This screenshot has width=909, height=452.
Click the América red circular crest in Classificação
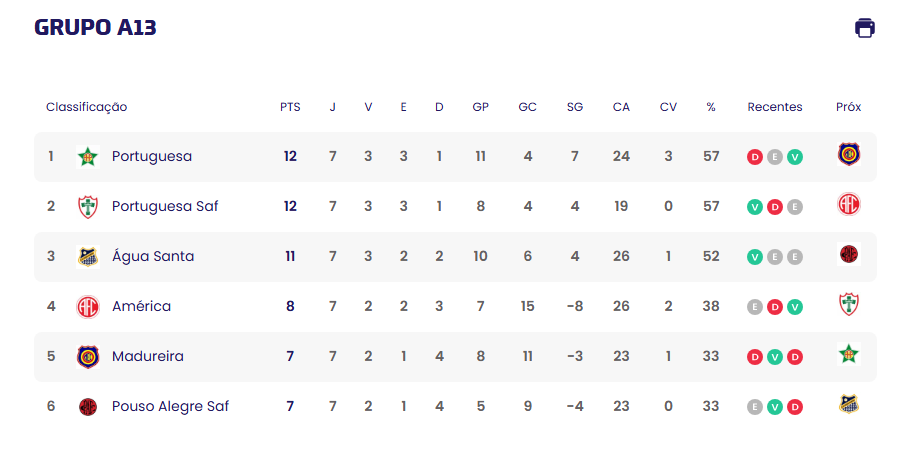click(88, 307)
